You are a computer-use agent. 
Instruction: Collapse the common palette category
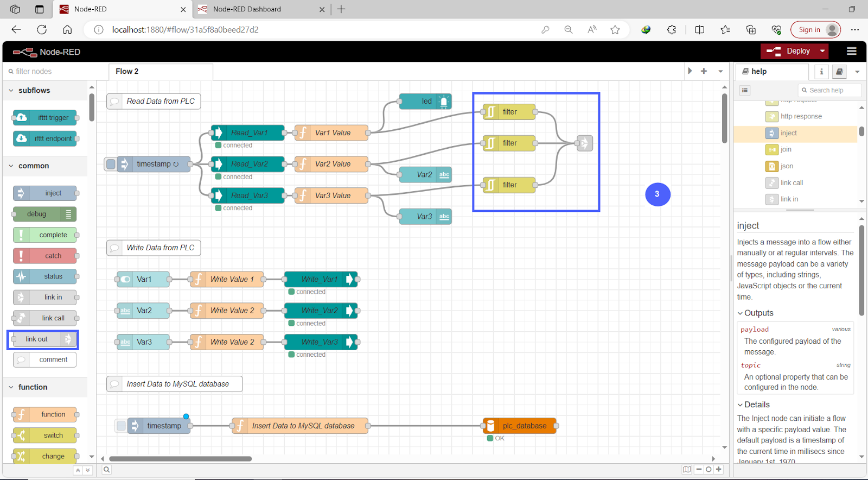[x=45, y=166]
